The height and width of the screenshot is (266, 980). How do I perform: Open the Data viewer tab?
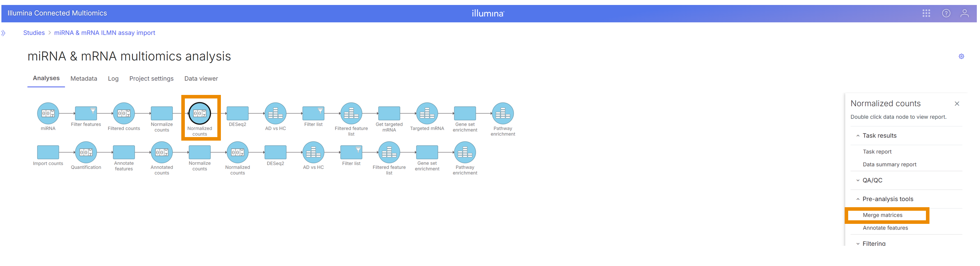[x=201, y=79]
